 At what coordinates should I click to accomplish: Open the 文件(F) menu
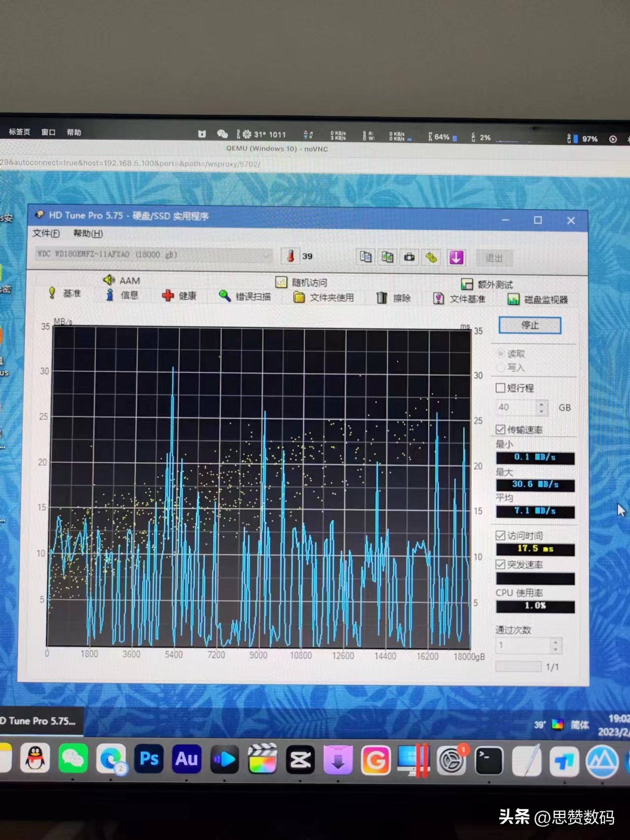pos(46,233)
